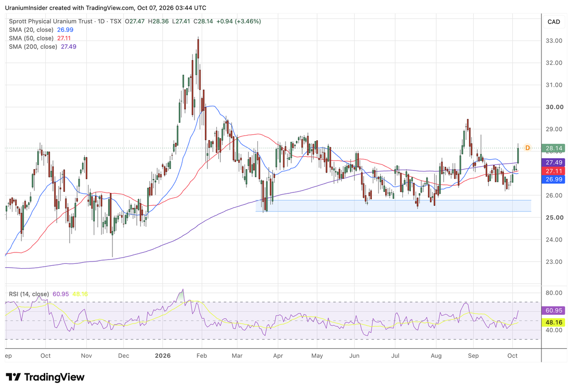Click the 29.00 price axis label
The image size is (572, 392).
point(553,129)
